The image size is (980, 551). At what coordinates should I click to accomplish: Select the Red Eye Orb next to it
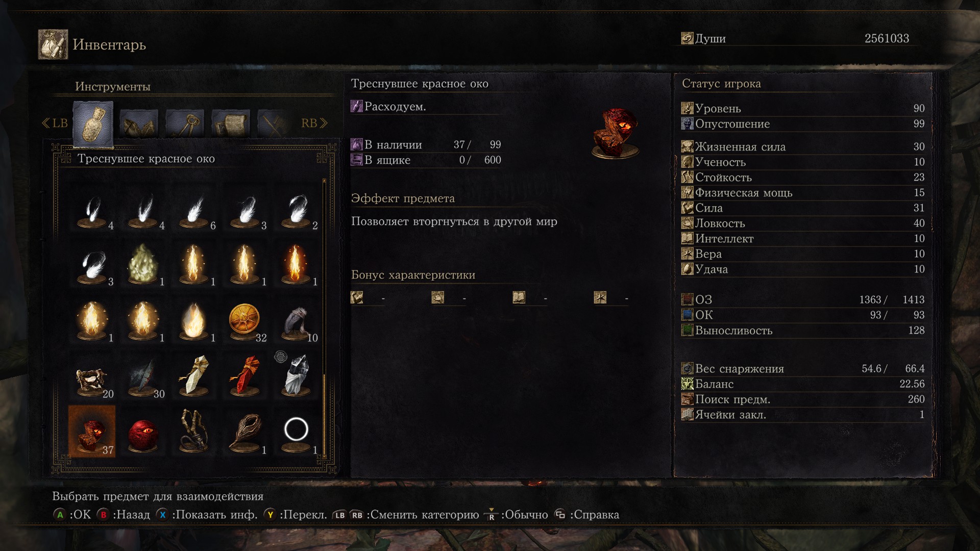point(143,432)
